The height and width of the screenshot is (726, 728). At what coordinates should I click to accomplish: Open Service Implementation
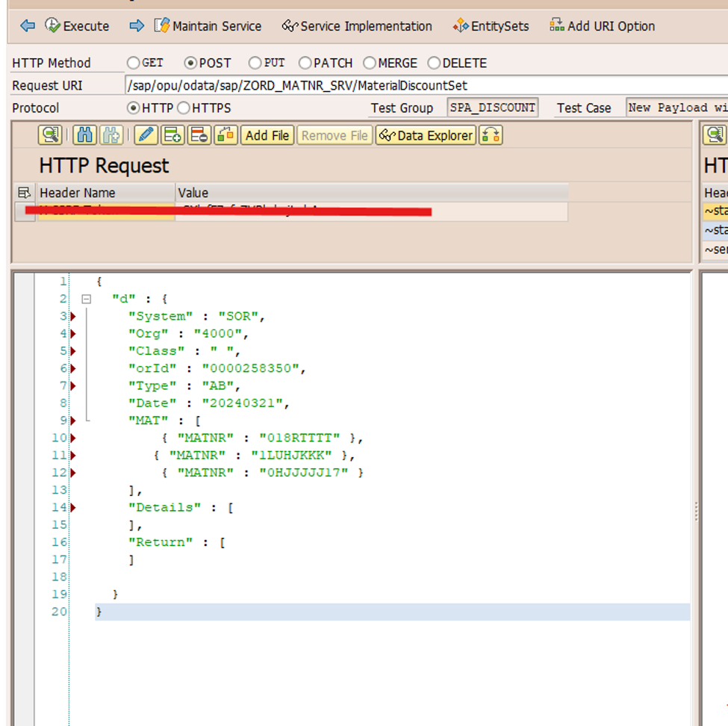(357, 26)
